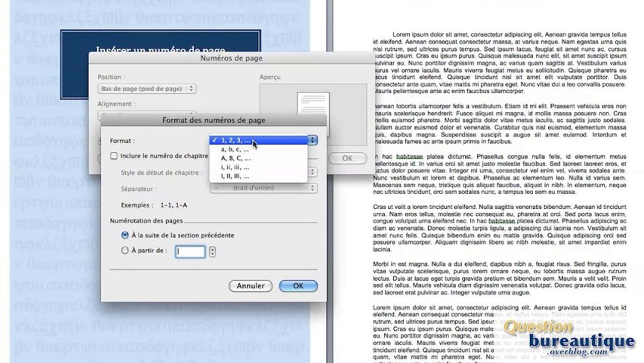Choose the "a, b, c, ..." format option

pos(258,149)
